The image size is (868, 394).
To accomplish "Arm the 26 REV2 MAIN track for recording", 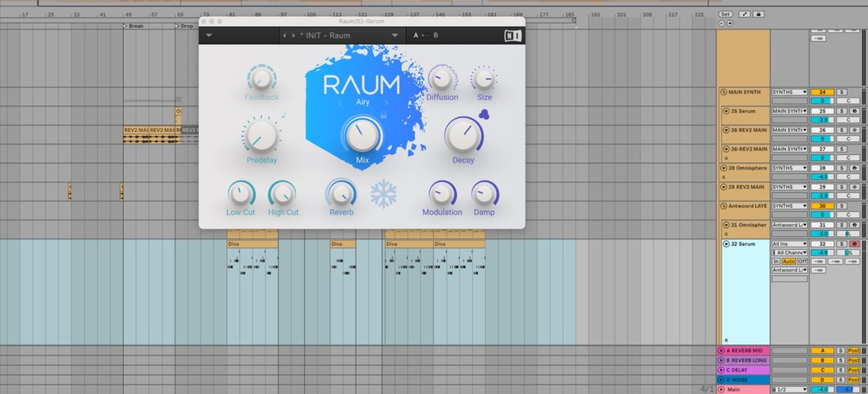I will click(854, 130).
